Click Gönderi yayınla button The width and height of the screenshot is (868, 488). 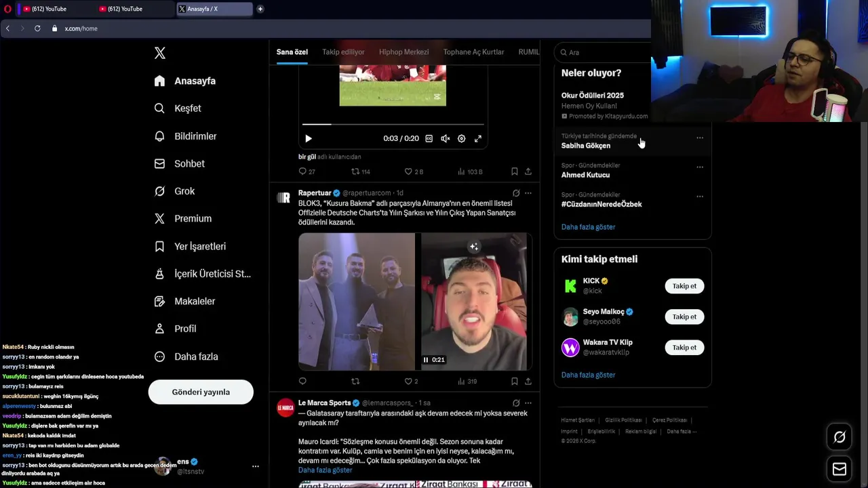click(x=201, y=392)
